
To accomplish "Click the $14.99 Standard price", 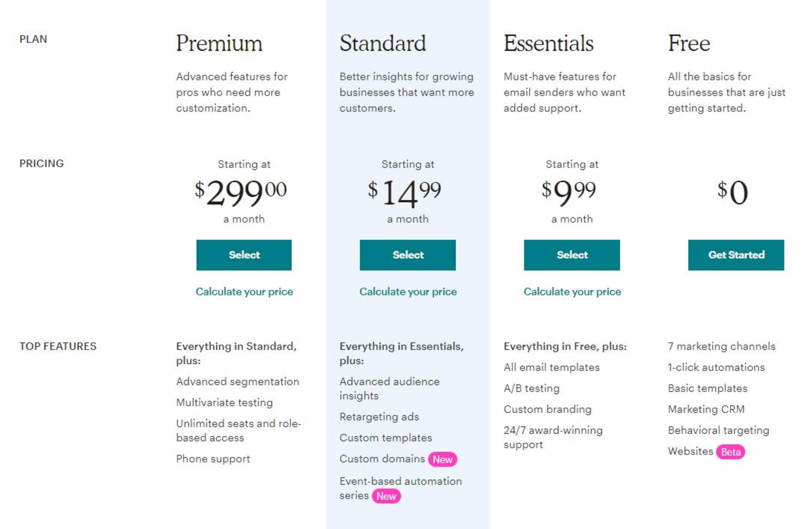I will click(x=404, y=193).
